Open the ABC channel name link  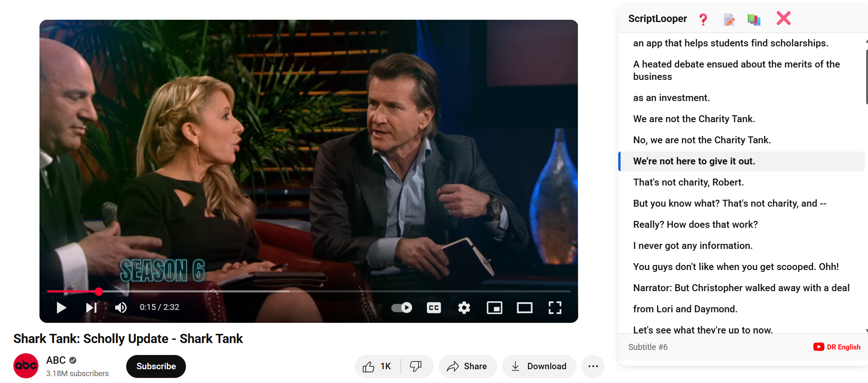click(56, 360)
